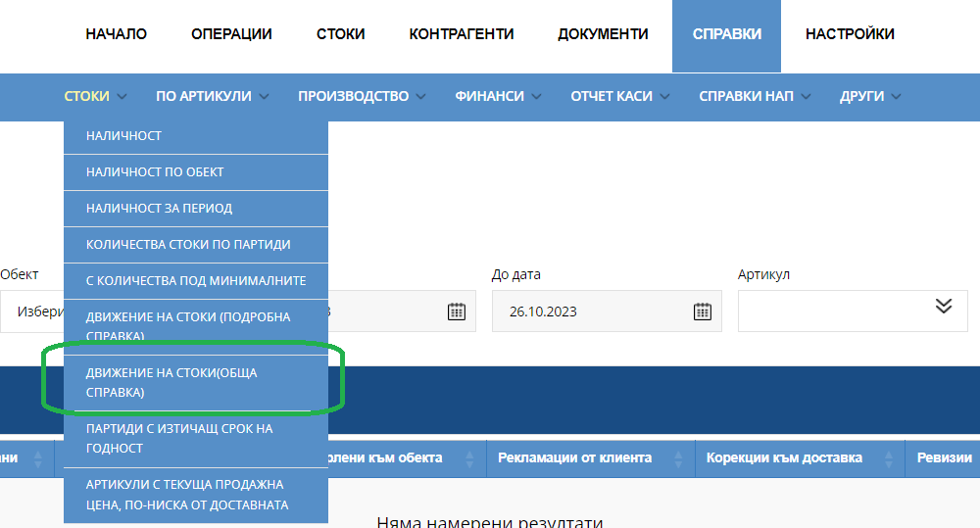
Task: Expand the Артикул dropdown chevron
Action: tap(944, 306)
